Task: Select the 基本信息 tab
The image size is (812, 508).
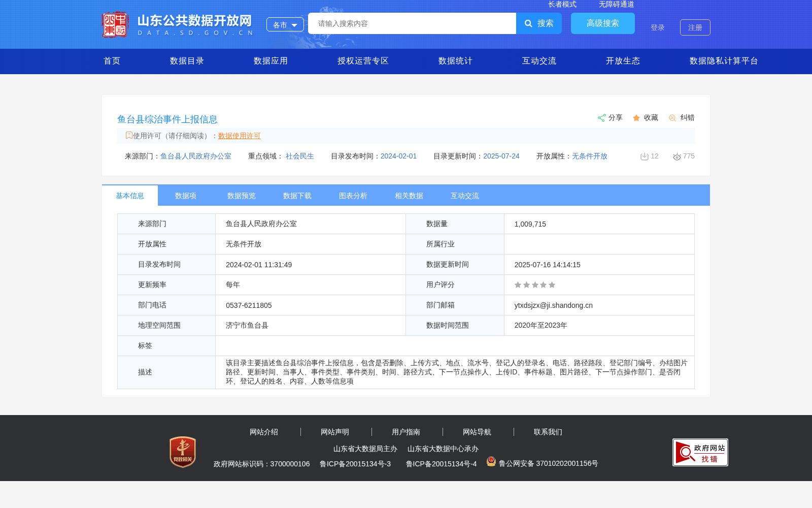Action: [x=130, y=196]
